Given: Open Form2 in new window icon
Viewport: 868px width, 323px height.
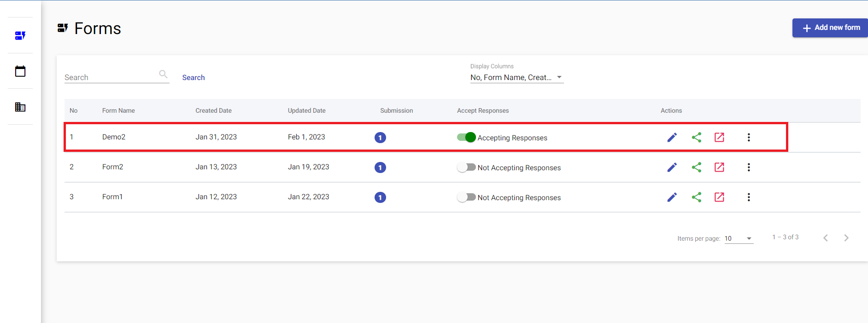Looking at the screenshot, I should [719, 167].
